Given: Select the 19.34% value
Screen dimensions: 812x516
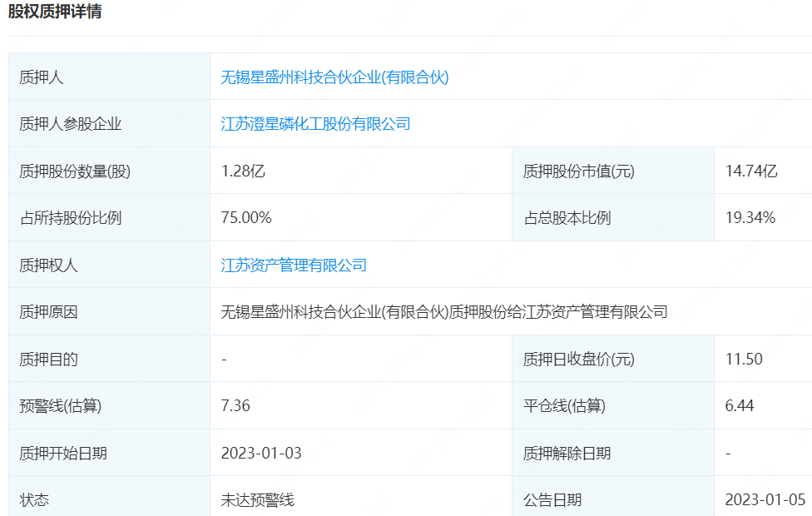Looking at the screenshot, I should pyautogui.click(x=750, y=217).
